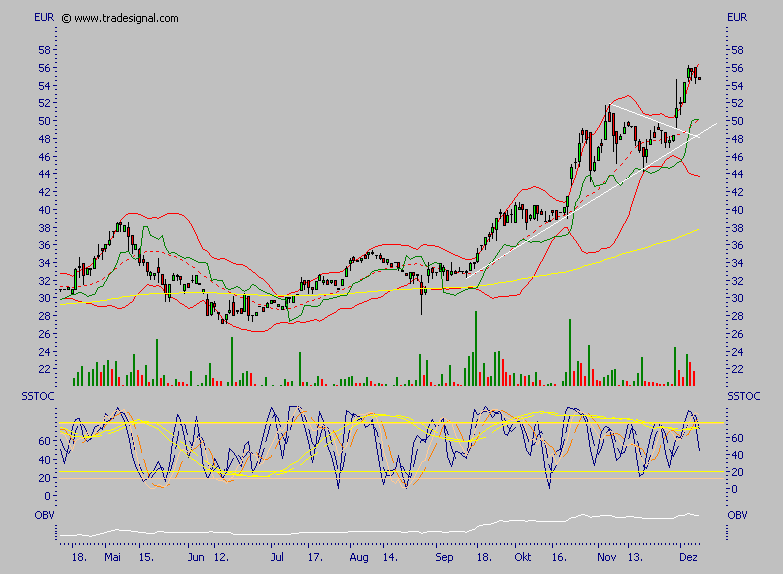Click the OBV label on the right side
Image resolution: width=783 pixels, height=574 pixels.
(x=737, y=515)
